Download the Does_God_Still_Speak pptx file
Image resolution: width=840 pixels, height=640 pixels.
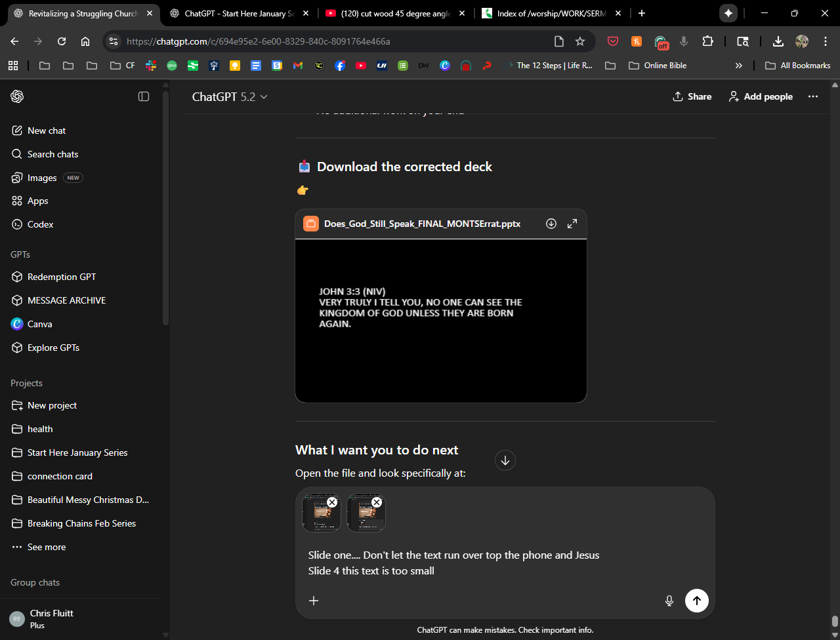click(551, 224)
